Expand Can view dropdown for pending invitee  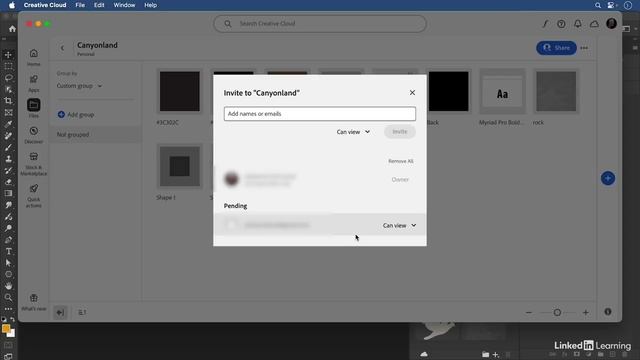399,225
